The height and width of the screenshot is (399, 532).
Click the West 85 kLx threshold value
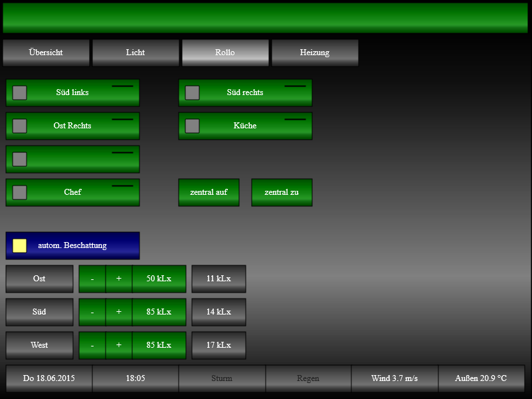tap(159, 345)
